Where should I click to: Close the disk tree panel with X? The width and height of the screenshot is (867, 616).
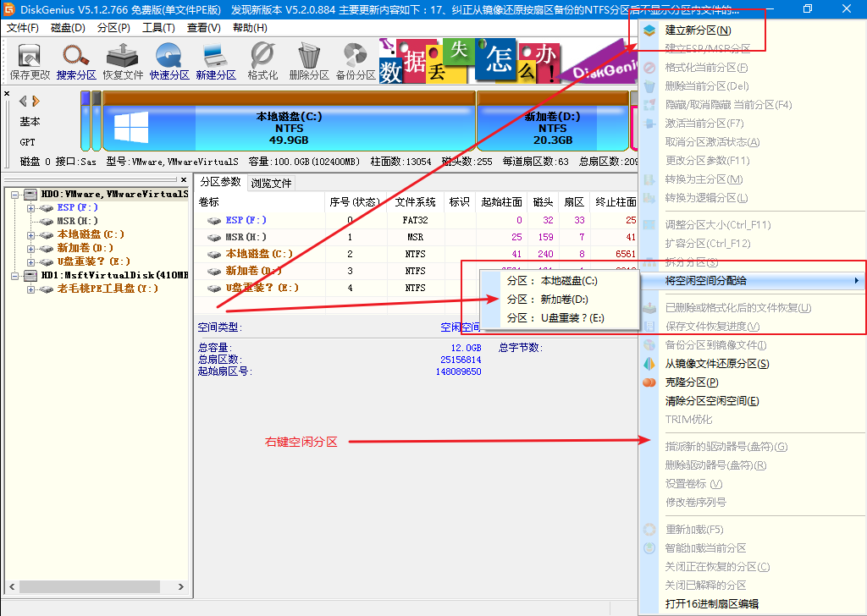[x=184, y=179]
